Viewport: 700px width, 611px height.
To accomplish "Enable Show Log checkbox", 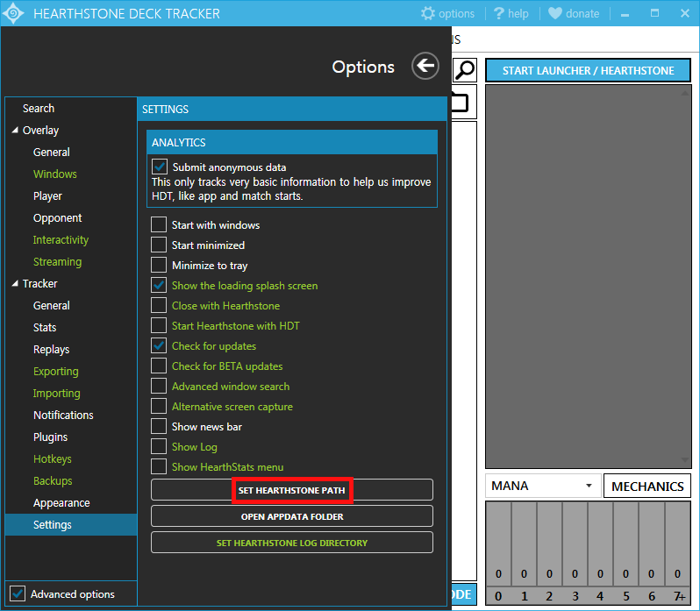I will point(159,446).
